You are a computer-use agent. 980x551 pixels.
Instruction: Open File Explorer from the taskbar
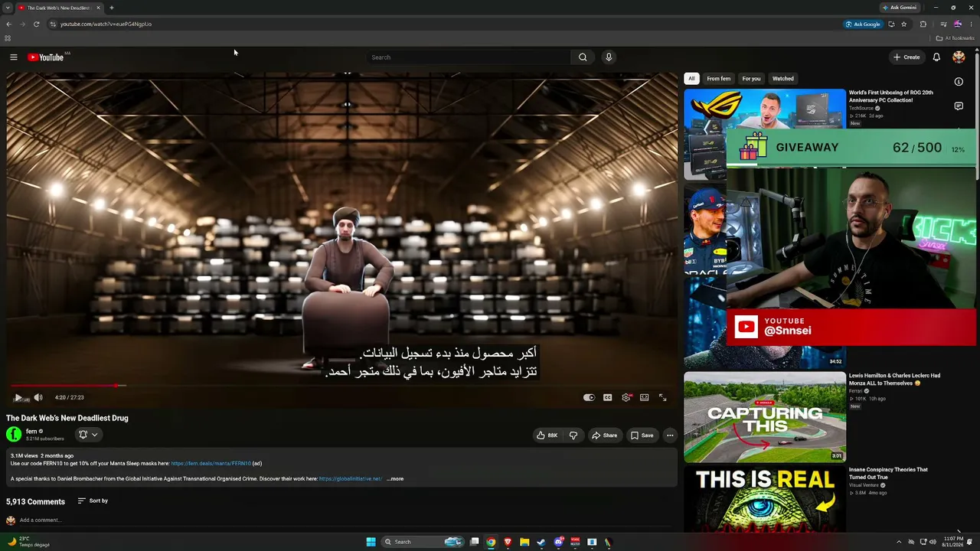[524, 542]
